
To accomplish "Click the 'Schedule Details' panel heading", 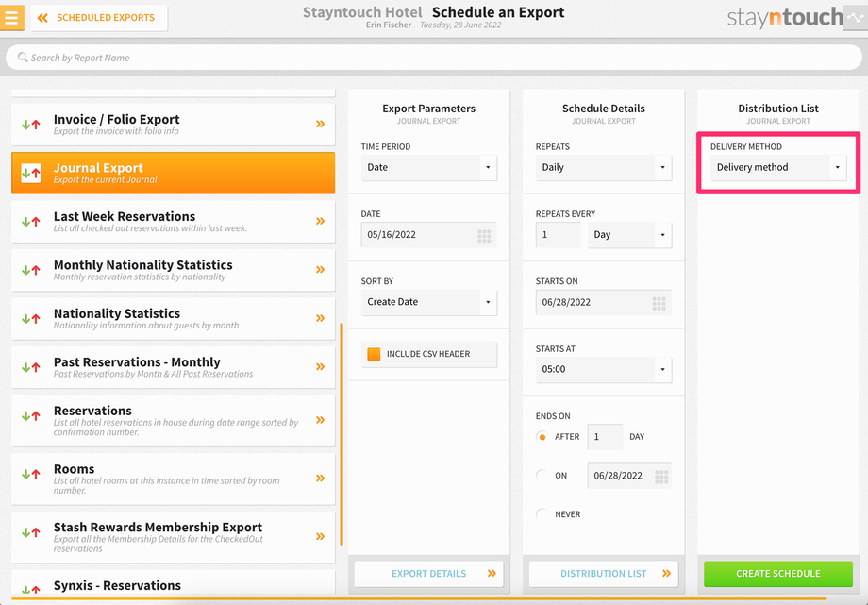I will [x=604, y=109].
